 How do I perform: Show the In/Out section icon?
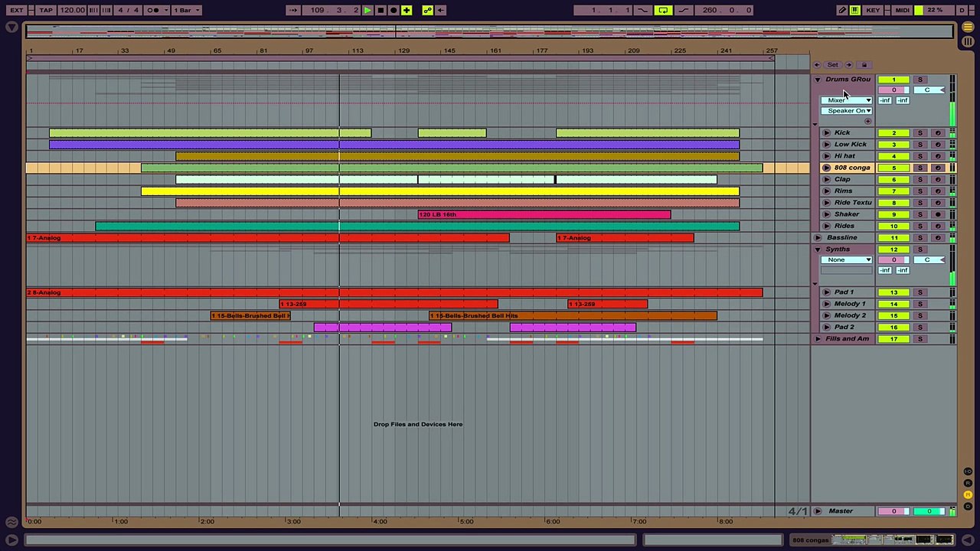(x=968, y=472)
